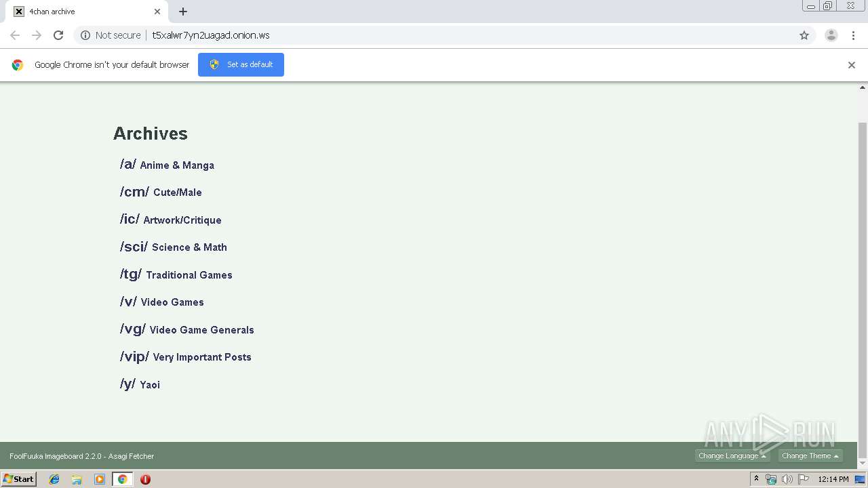868x488 pixels.
Task: Open the /y/ Yaoi archive
Action: point(140,384)
